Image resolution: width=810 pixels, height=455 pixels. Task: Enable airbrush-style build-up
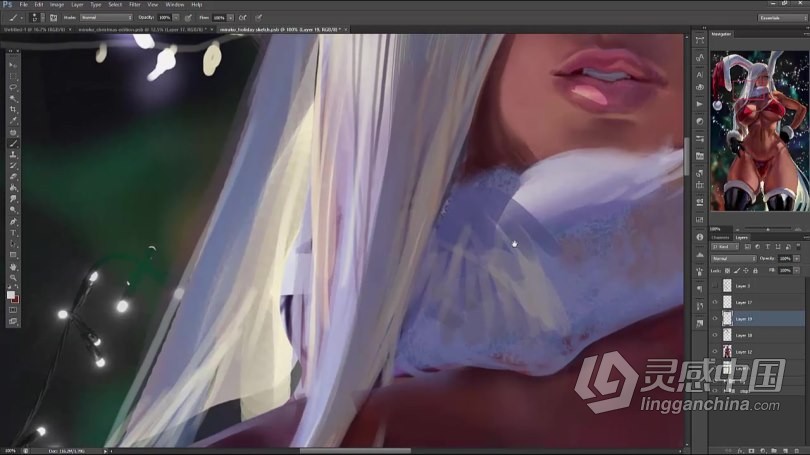tap(242, 18)
